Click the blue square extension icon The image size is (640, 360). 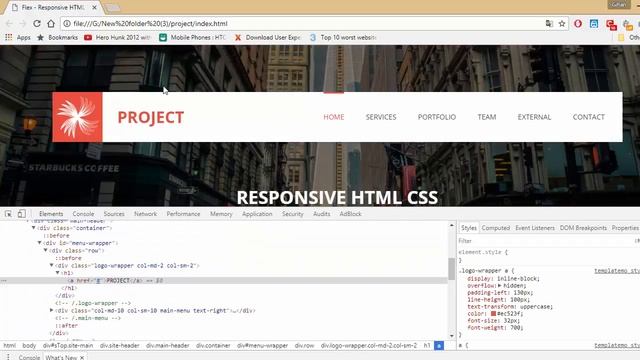click(x=594, y=24)
